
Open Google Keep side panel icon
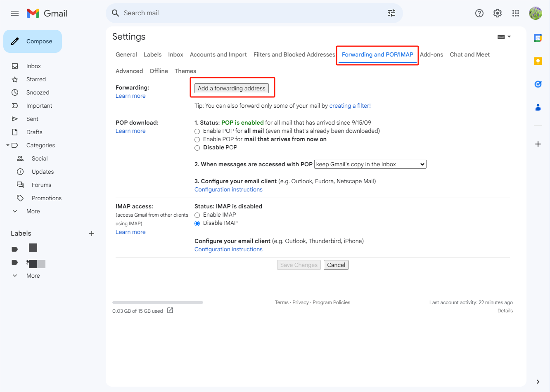pyautogui.click(x=538, y=61)
